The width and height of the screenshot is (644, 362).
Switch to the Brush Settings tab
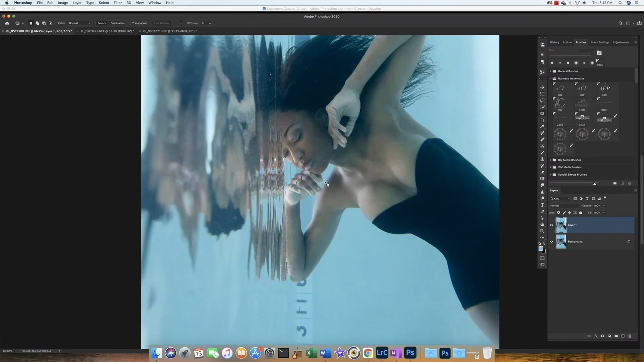(x=600, y=42)
